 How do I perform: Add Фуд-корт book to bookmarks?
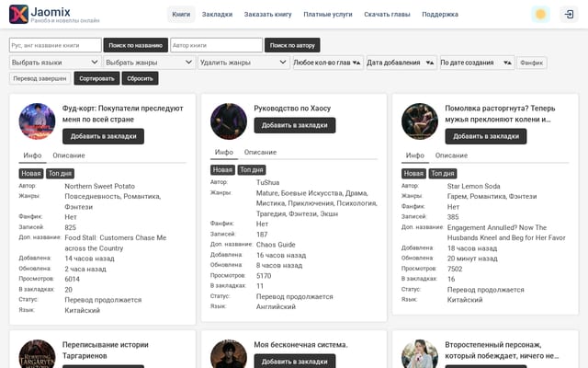coord(103,136)
